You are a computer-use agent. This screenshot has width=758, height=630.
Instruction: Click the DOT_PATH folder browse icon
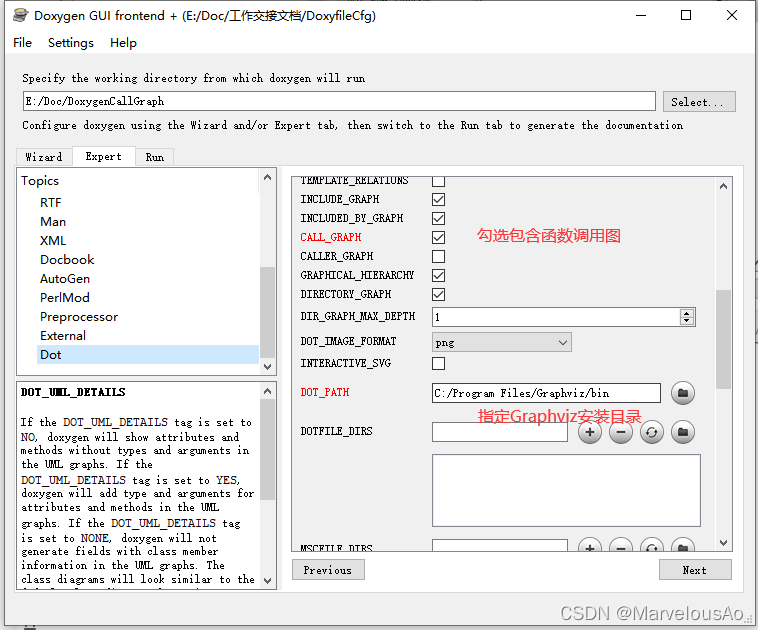tap(683, 393)
